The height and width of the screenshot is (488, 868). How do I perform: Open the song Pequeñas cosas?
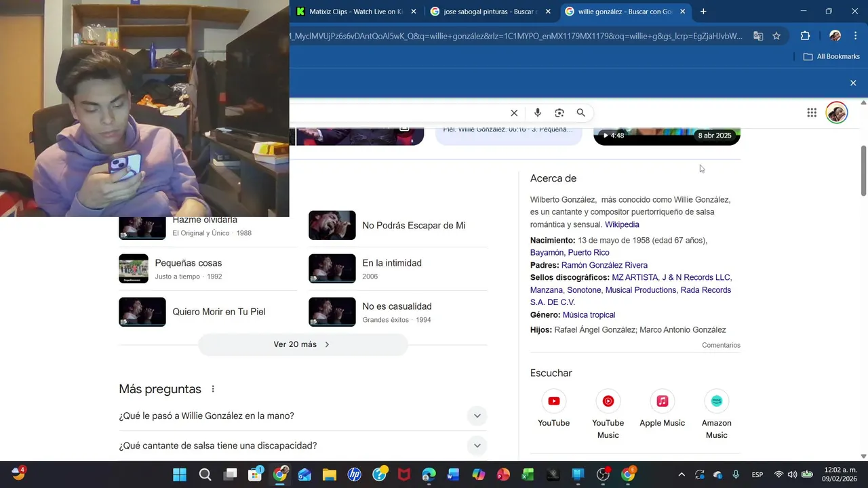[x=208, y=268]
